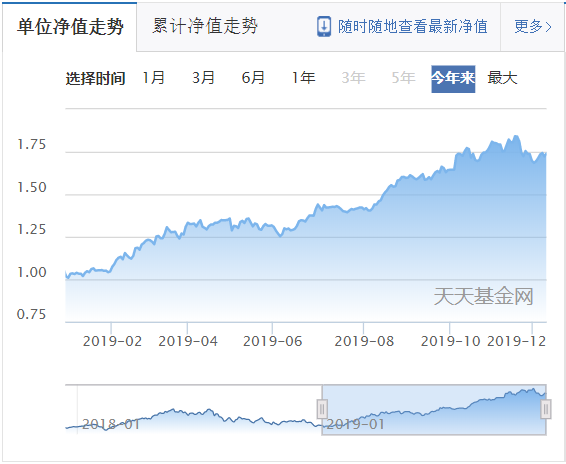Choose the disabled 3年 range option
Screen dimensions: 566x464
pos(353,78)
